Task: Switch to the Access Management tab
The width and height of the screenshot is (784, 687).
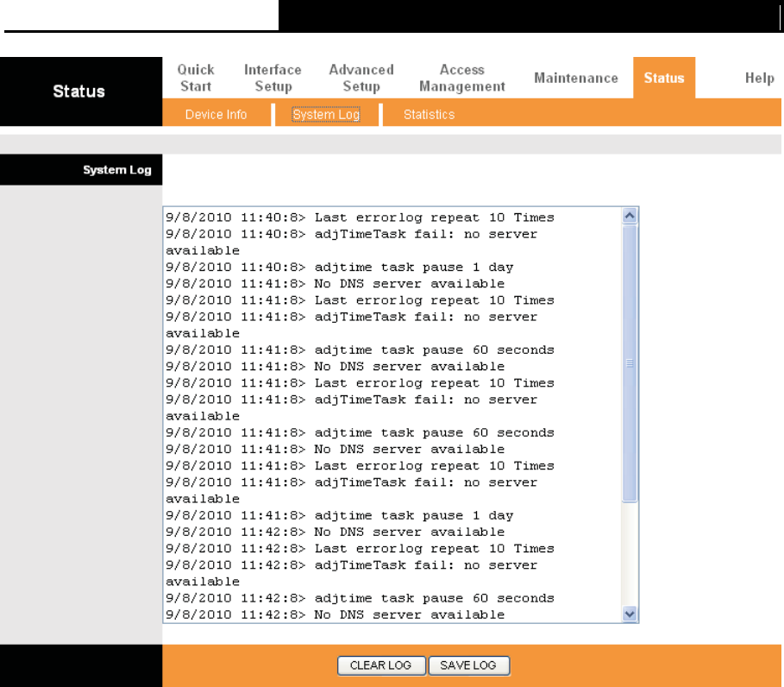Action: [x=462, y=78]
